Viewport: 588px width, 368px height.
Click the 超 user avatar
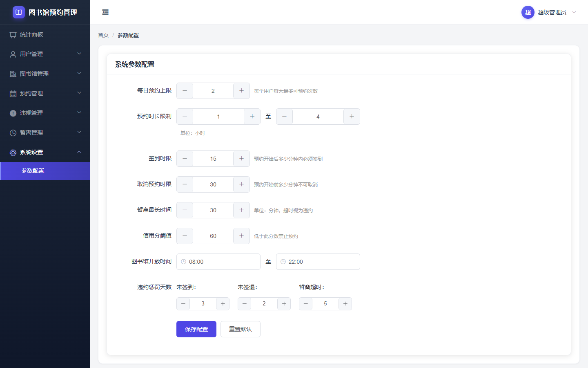coord(528,12)
